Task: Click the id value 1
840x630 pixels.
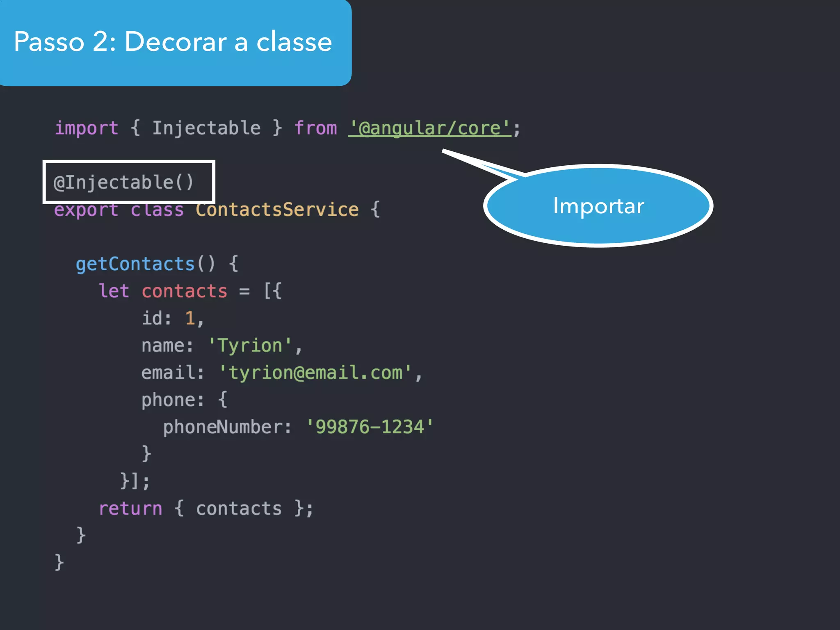Action: (189, 318)
